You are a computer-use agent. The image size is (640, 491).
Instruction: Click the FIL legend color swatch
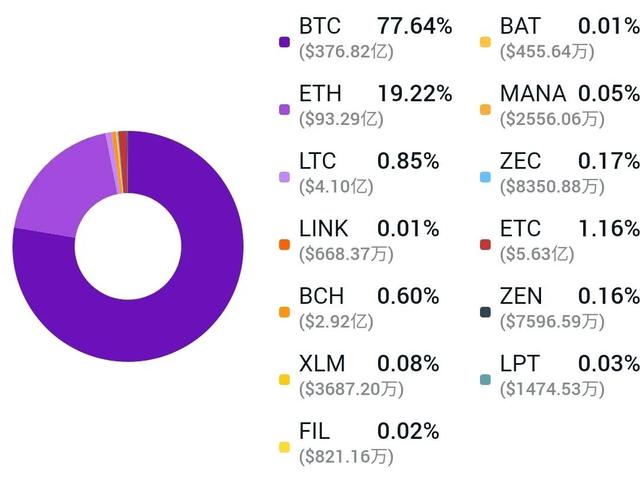285,448
